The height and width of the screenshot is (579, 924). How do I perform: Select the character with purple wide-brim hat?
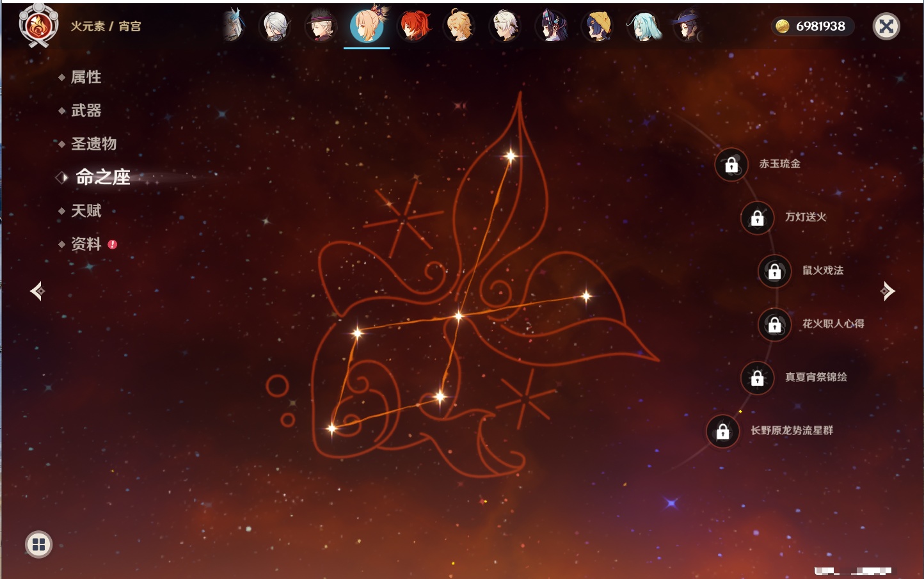click(689, 26)
